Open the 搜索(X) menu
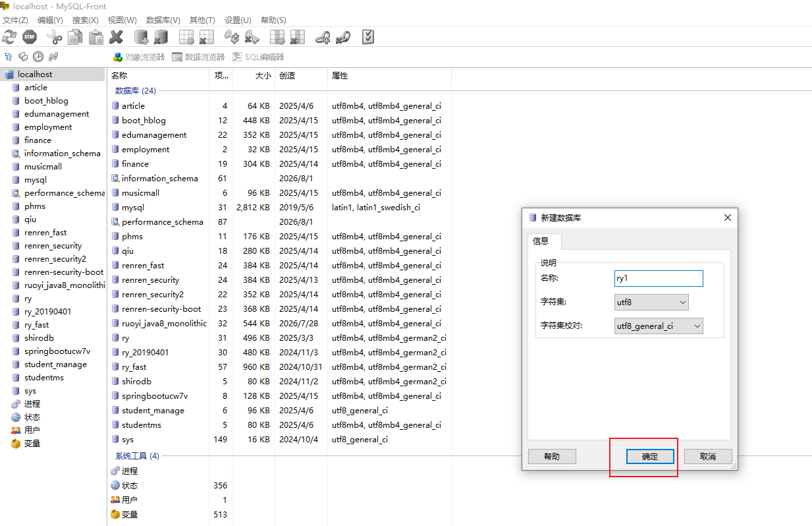This screenshot has width=812, height=526. 86,20
